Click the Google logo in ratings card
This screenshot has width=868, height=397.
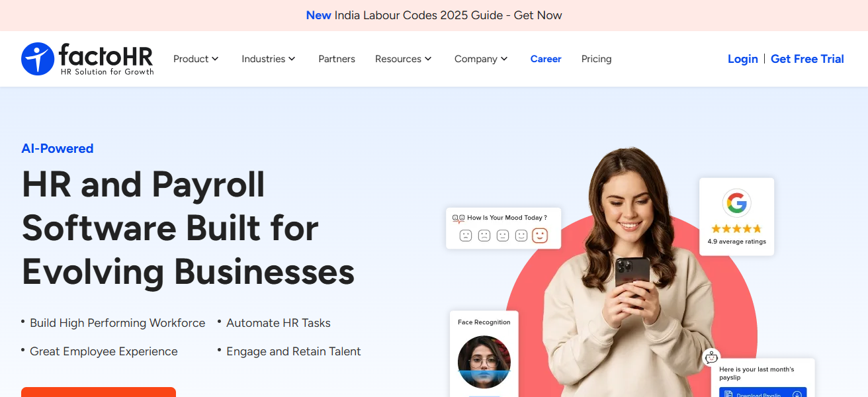(x=736, y=203)
